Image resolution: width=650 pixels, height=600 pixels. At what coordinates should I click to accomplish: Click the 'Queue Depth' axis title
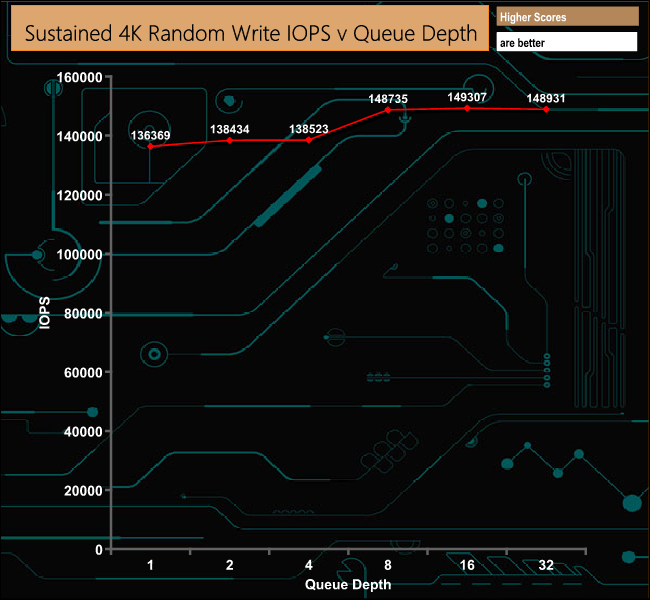click(x=348, y=585)
